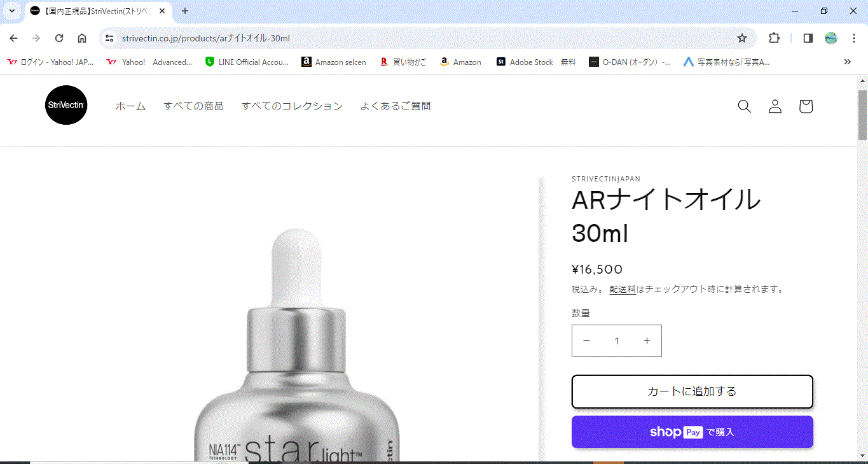Image resolution: width=868 pixels, height=464 pixels.
Task: Bookmark this page with the star icon
Action: 741,38
